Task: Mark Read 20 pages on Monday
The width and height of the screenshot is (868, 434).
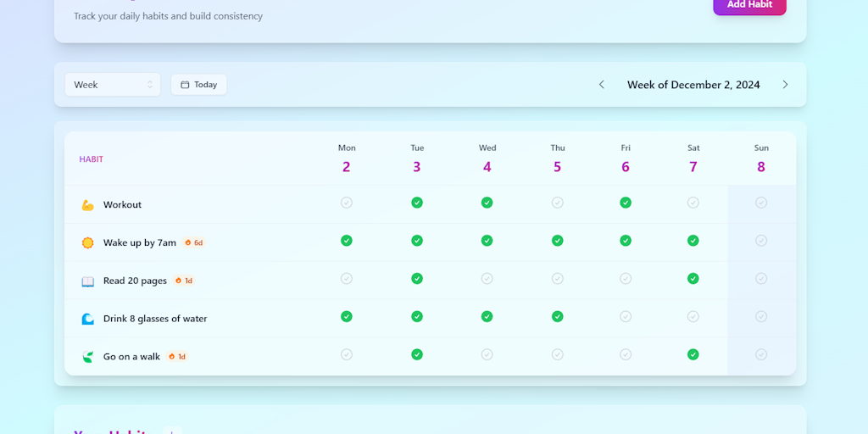Action: tap(347, 278)
